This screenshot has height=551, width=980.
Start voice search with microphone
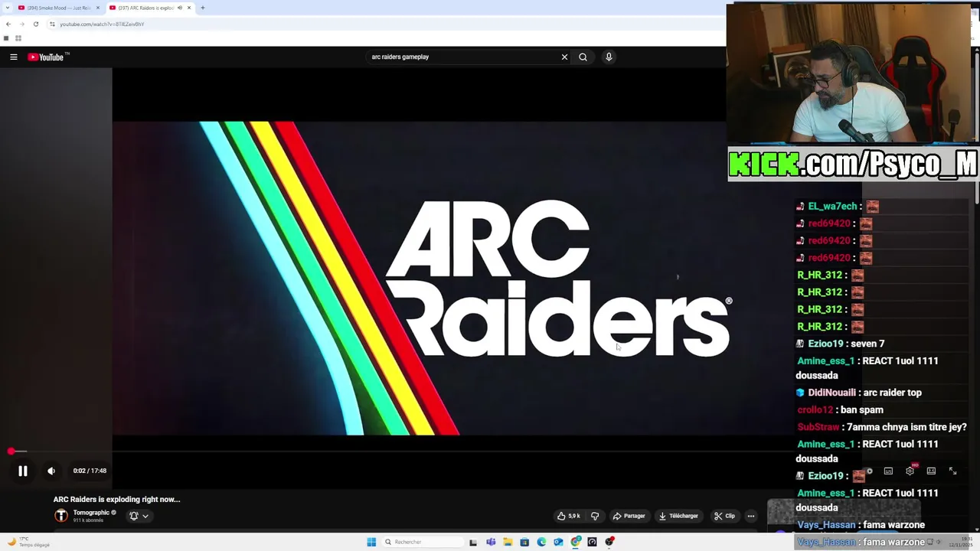point(609,57)
